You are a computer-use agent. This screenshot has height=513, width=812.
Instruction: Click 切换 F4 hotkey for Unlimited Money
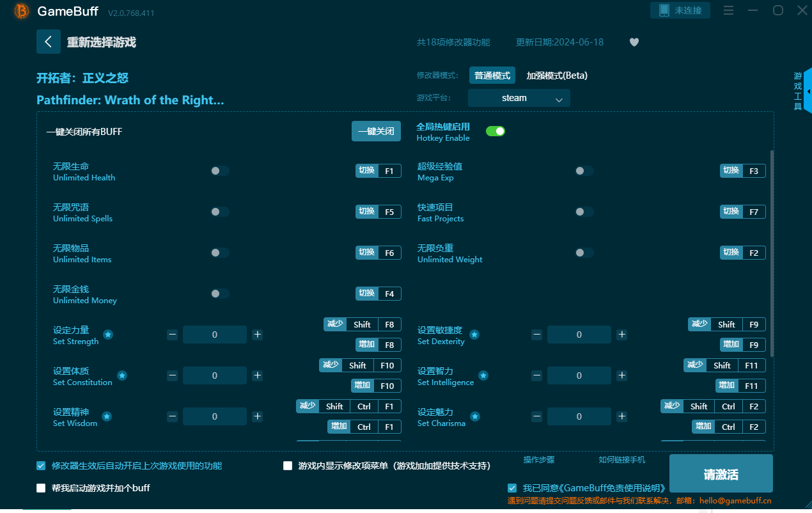coord(379,294)
